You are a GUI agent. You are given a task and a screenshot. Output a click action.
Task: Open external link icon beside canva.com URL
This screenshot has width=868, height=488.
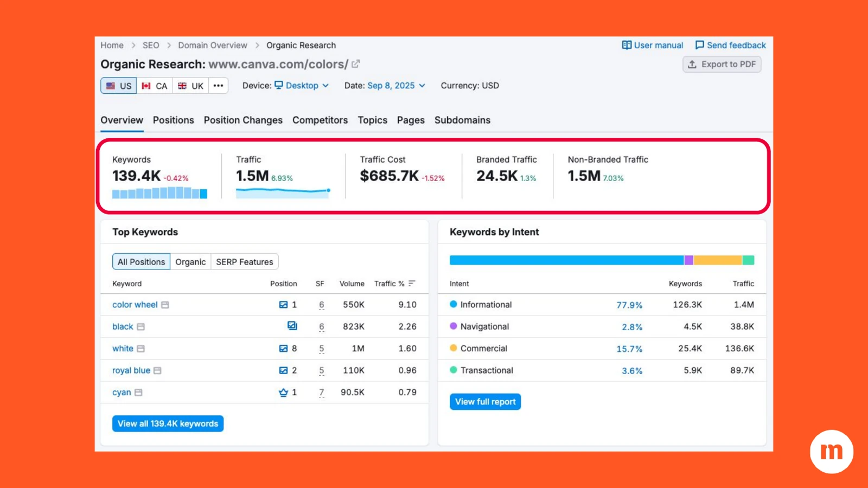pos(356,64)
